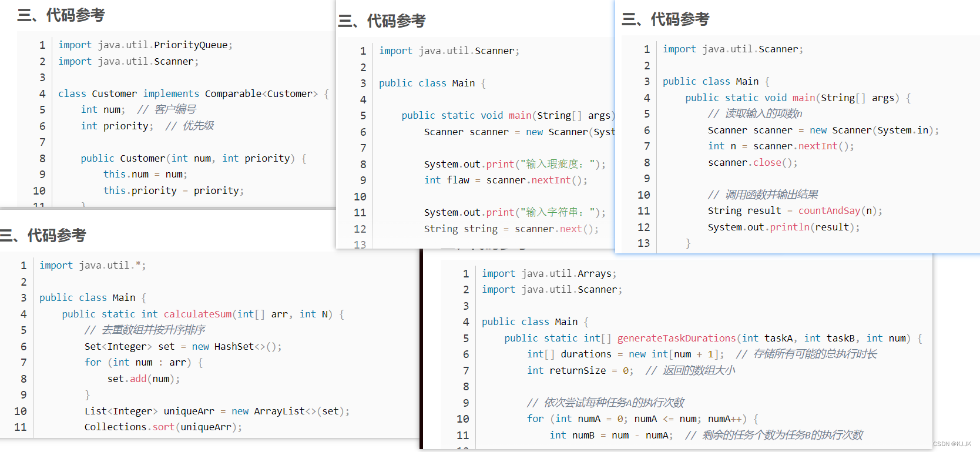Select 'Scanner scanner = new Scanner(System.in);' line
Viewport: 980px width, 452px height.
coord(823,130)
